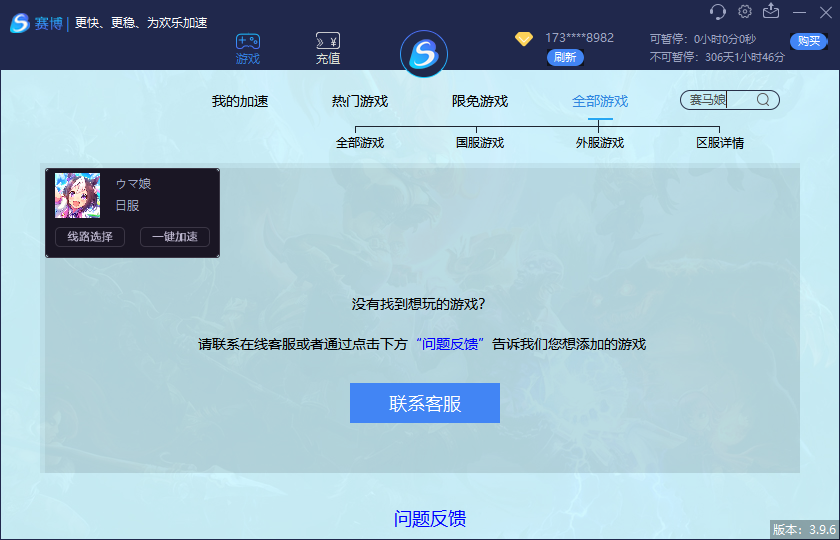Select the 全部游戏 main tab
The height and width of the screenshot is (540, 840).
tap(599, 101)
